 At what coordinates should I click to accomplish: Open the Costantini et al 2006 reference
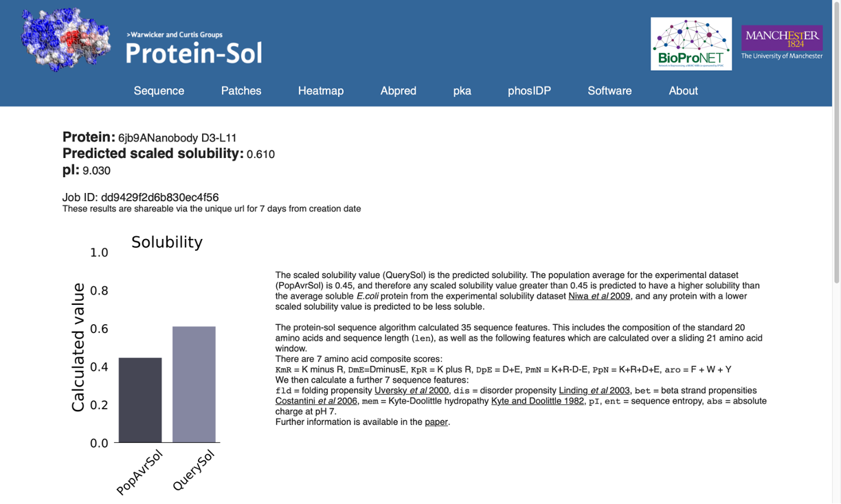(x=316, y=400)
